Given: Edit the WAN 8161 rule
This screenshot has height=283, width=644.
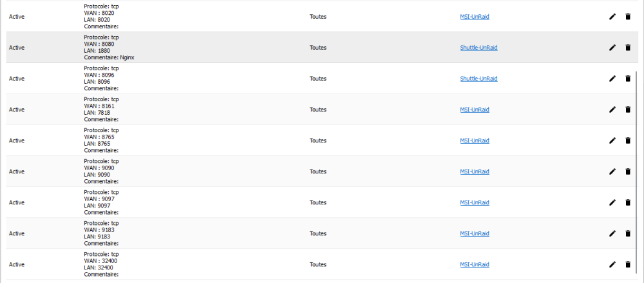Looking at the screenshot, I should click(x=612, y=110).
